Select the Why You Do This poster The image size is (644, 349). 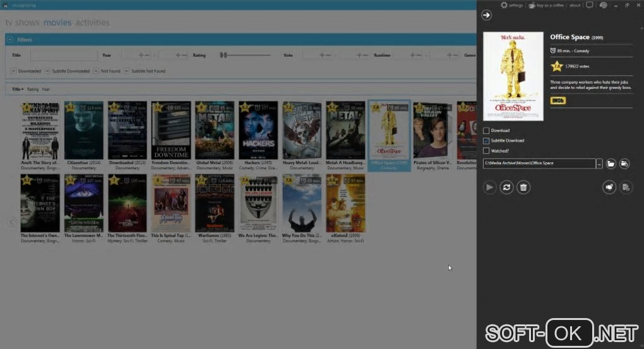302,203
